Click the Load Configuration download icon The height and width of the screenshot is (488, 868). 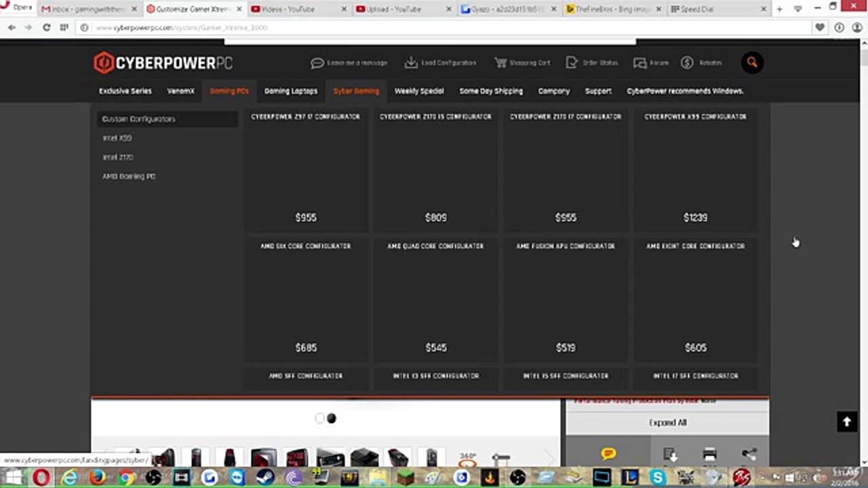[411, 63]
